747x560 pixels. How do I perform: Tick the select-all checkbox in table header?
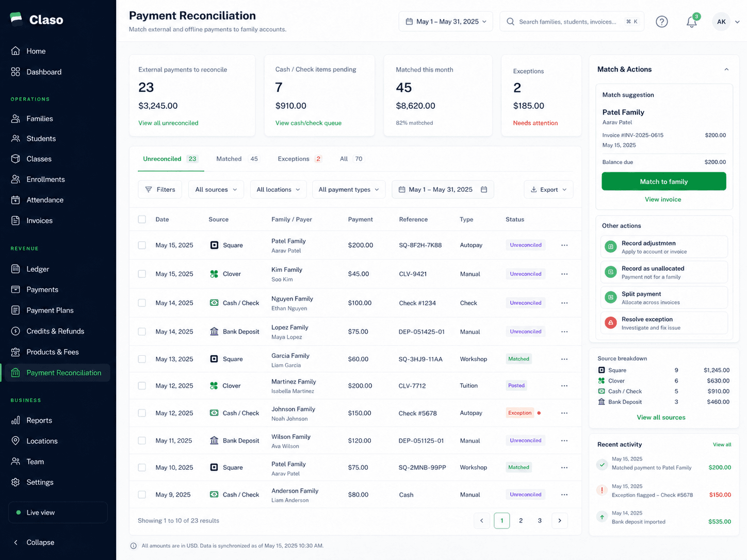142,219
